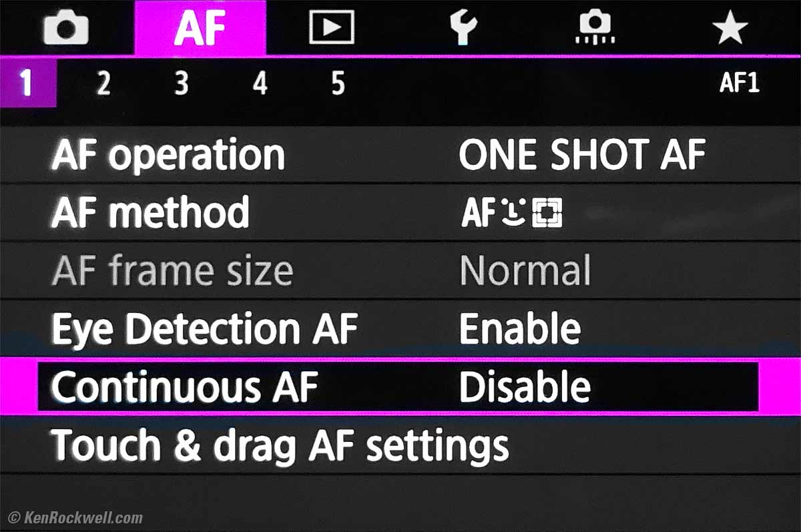Open the Custom Functions camera icon

(x=594, y=28)
